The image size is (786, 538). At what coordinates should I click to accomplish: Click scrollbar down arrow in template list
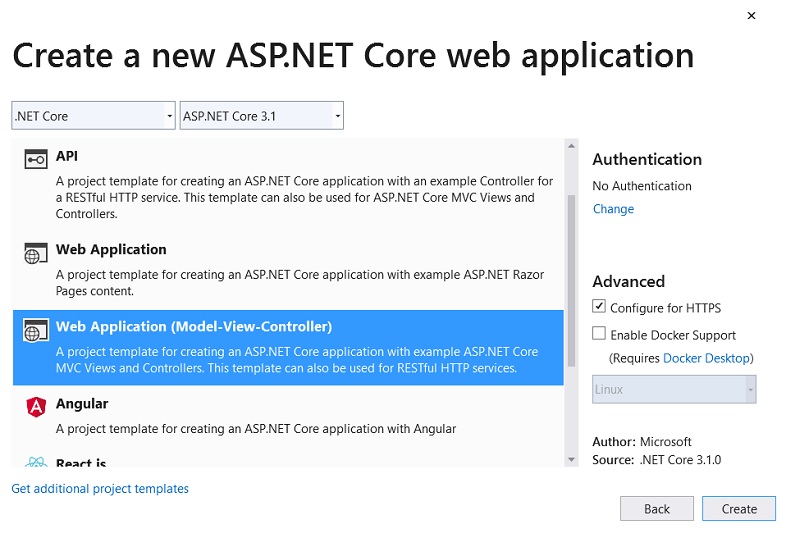pyautogui.click(x=571, y=459)
